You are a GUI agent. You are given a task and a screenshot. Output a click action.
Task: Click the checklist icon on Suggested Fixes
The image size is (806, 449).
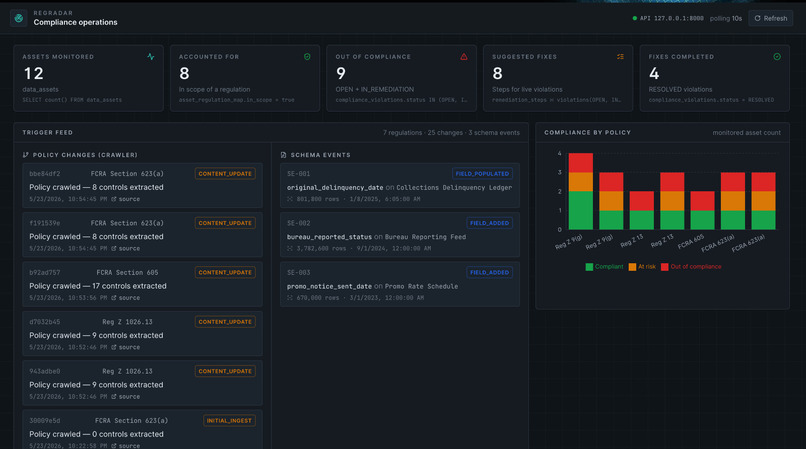[x=620, y=57]
